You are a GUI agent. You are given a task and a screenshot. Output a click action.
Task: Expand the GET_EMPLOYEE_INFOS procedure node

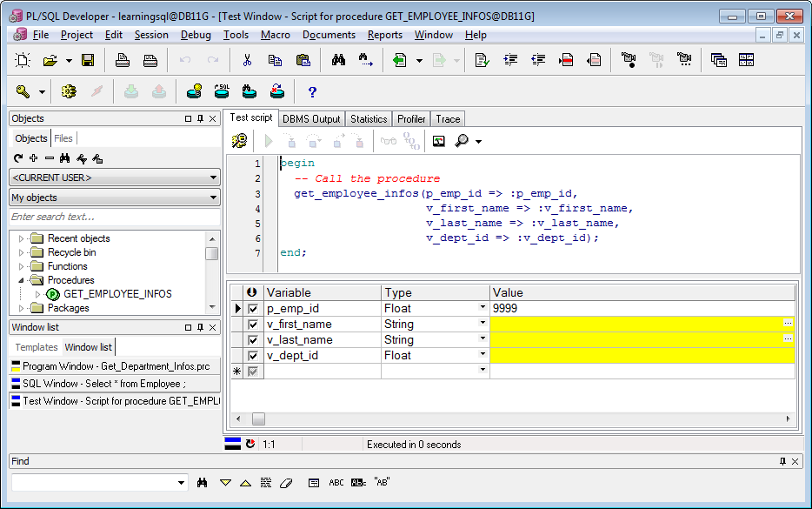point(37,294)
